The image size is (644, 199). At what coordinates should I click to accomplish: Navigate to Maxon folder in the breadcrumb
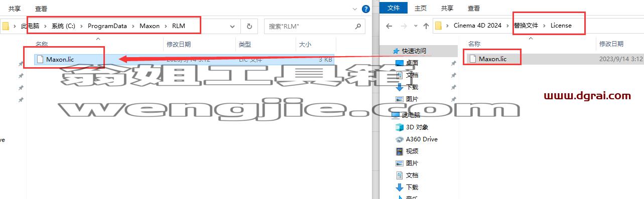[x=150, y=26]
